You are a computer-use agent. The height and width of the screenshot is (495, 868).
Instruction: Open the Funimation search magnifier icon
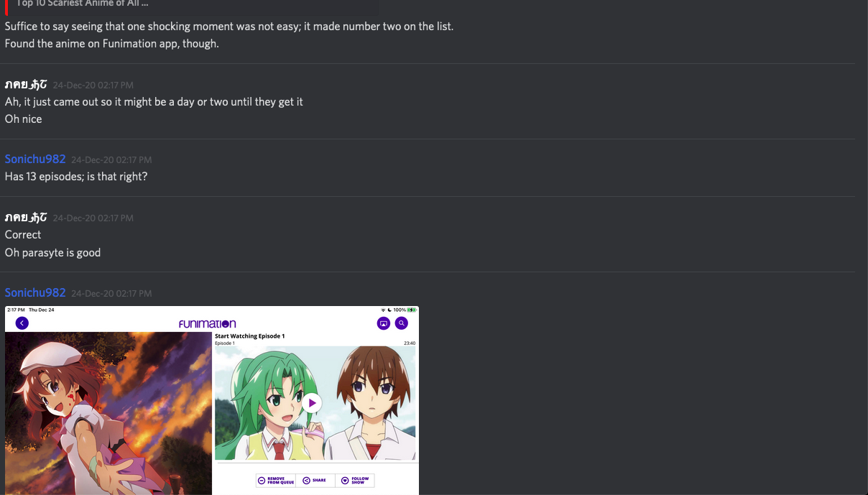(x=402, y=323)
